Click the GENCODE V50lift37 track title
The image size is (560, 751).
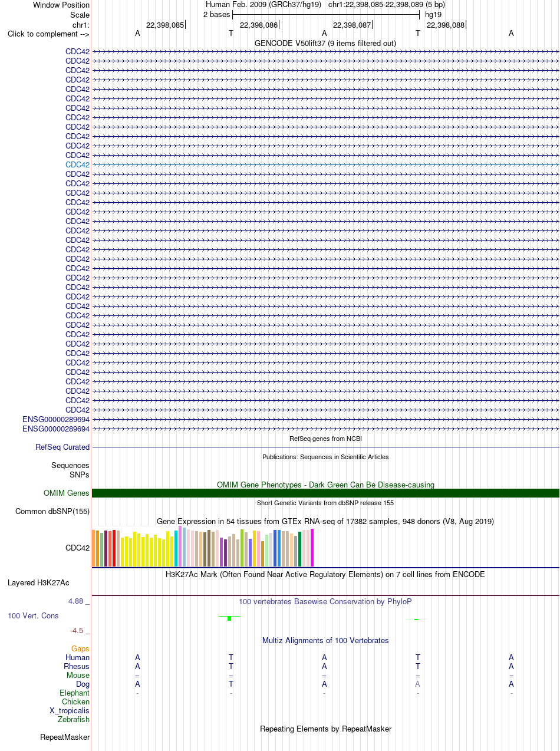pyautogui.click(x=325, y=43)
